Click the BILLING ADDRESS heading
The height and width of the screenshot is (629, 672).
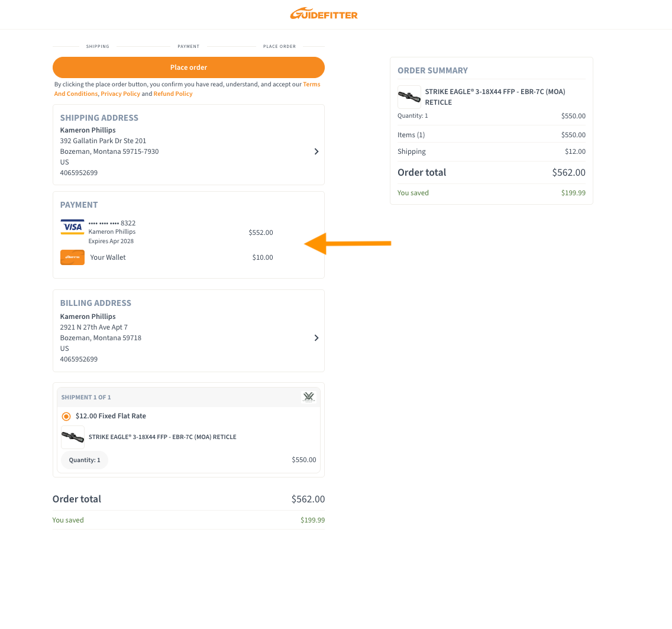tap(96, 303)
